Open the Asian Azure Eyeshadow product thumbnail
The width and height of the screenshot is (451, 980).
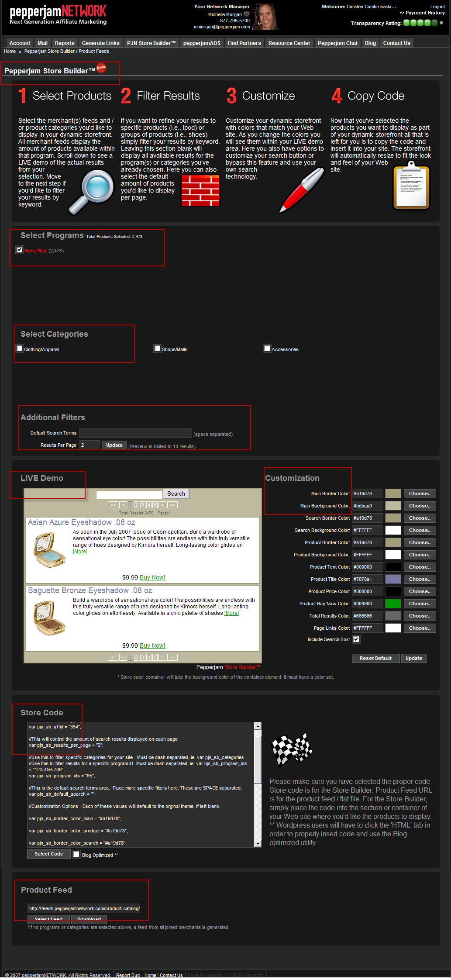tap(49, 549)
